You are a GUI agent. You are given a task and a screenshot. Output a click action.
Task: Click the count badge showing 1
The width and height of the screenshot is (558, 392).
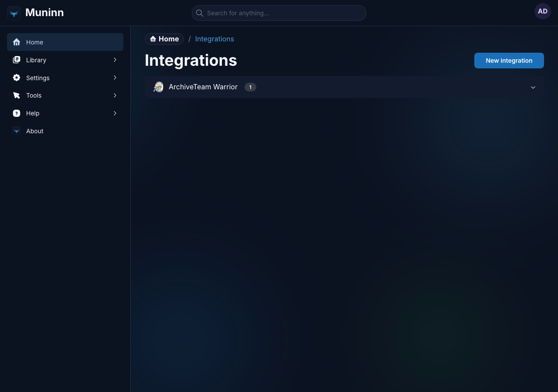250,87
